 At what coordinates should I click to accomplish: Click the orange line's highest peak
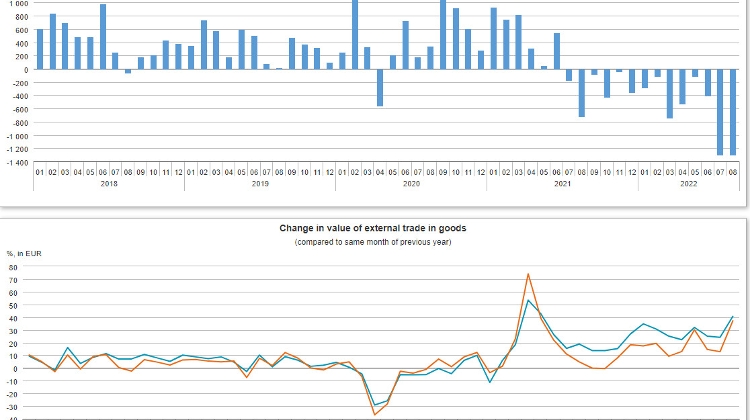(x=528, y=274)
